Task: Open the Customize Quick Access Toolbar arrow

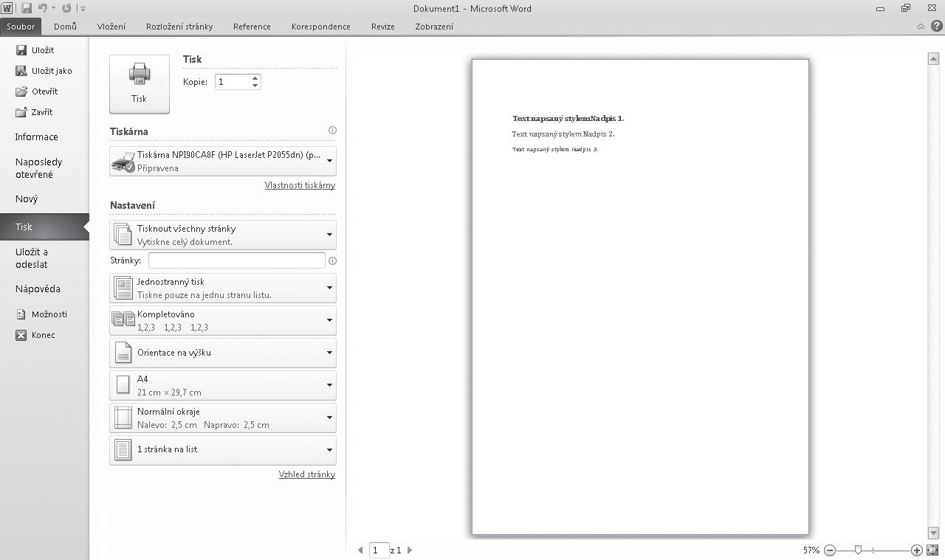Action: pos(83,9)
